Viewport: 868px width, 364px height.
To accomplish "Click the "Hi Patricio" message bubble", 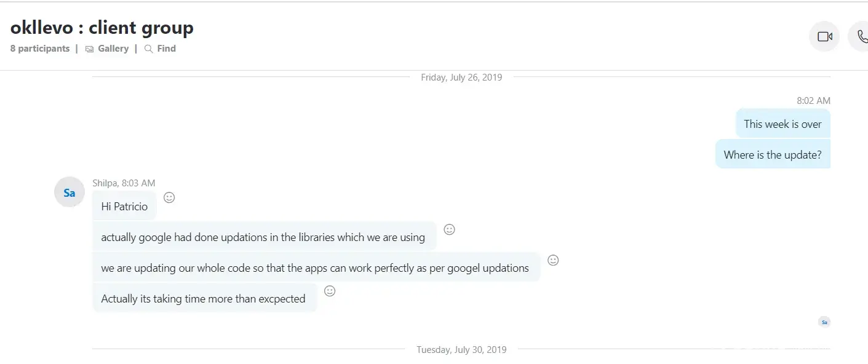I will (124, 207).
